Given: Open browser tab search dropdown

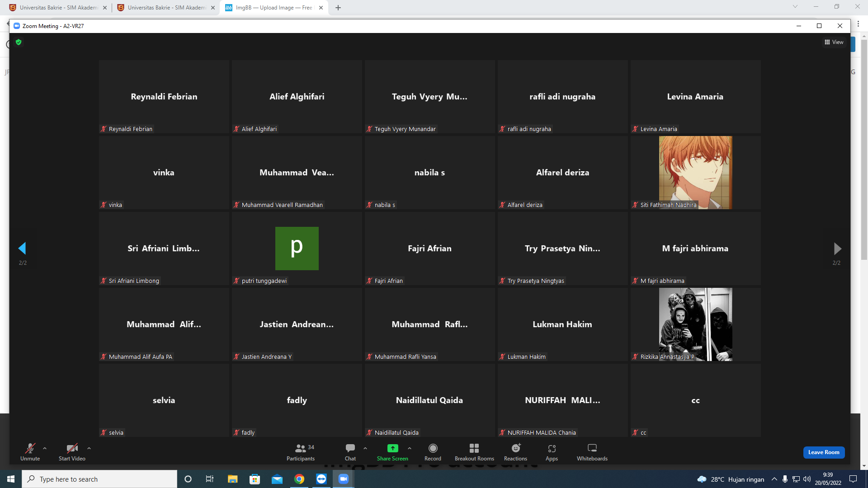Looking at the screenshot, I should pyautogui.click(x=795, y=7).
